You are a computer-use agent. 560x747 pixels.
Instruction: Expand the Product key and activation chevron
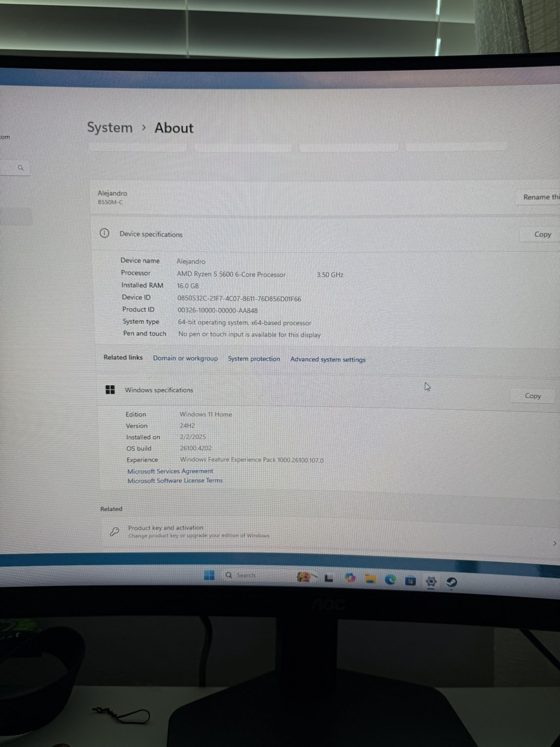coord(554,544)
